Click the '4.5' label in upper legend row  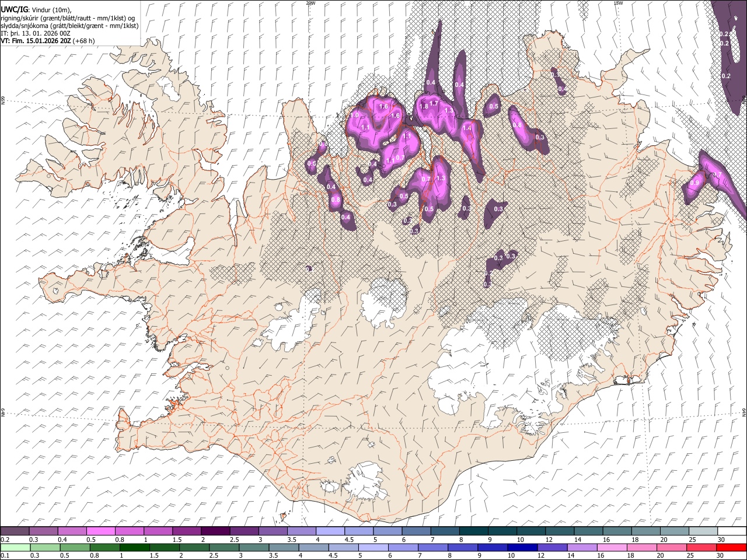pos(350,540)
